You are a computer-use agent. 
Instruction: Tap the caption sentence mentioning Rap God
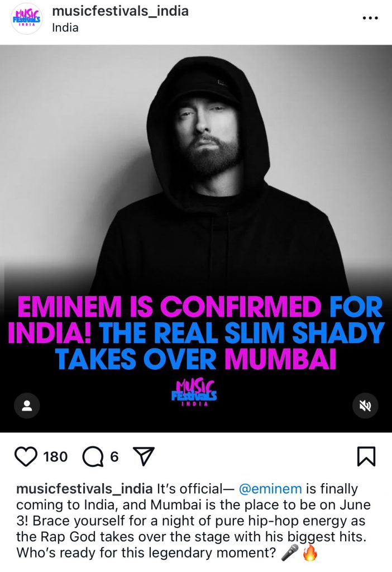[x=191, y=529]
